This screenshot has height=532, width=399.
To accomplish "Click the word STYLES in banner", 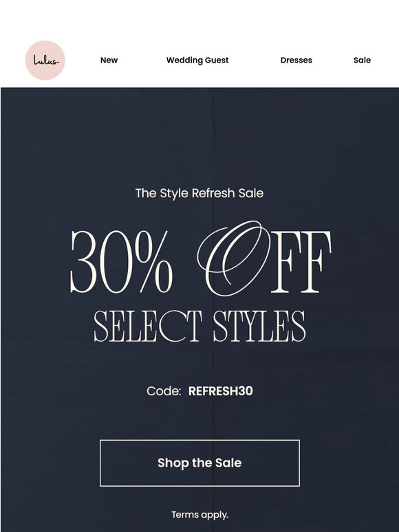I will coord(260,326).
